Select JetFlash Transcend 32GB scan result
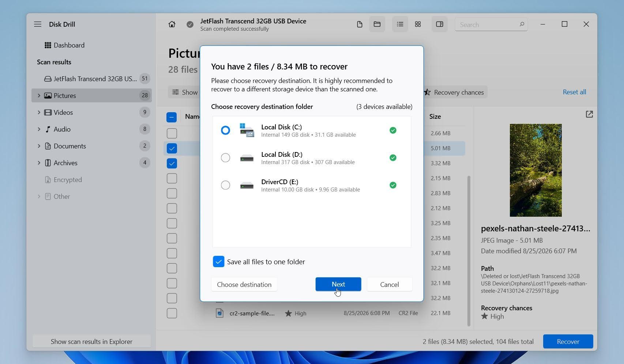Viewport: 624px width, 364px height. [x=91, y=79]
